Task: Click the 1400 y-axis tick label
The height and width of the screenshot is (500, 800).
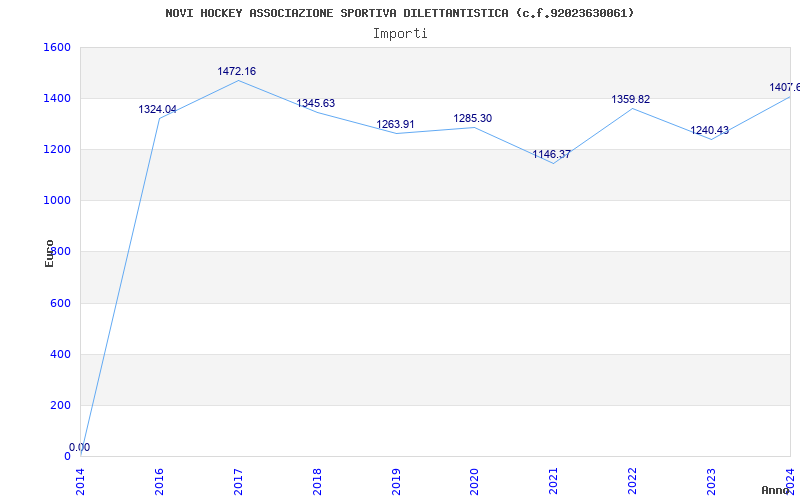Action: tap(57, 98)
